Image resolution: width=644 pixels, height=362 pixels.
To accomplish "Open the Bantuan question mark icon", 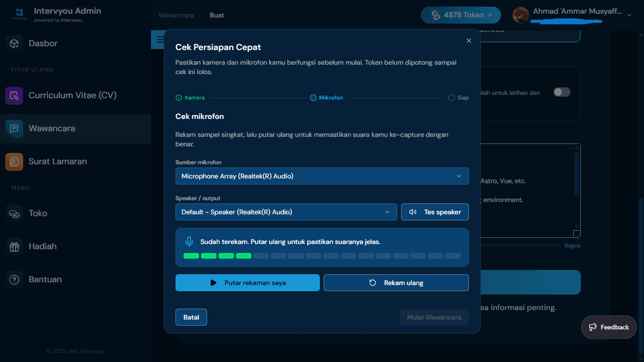I will (x=14, y=279).
